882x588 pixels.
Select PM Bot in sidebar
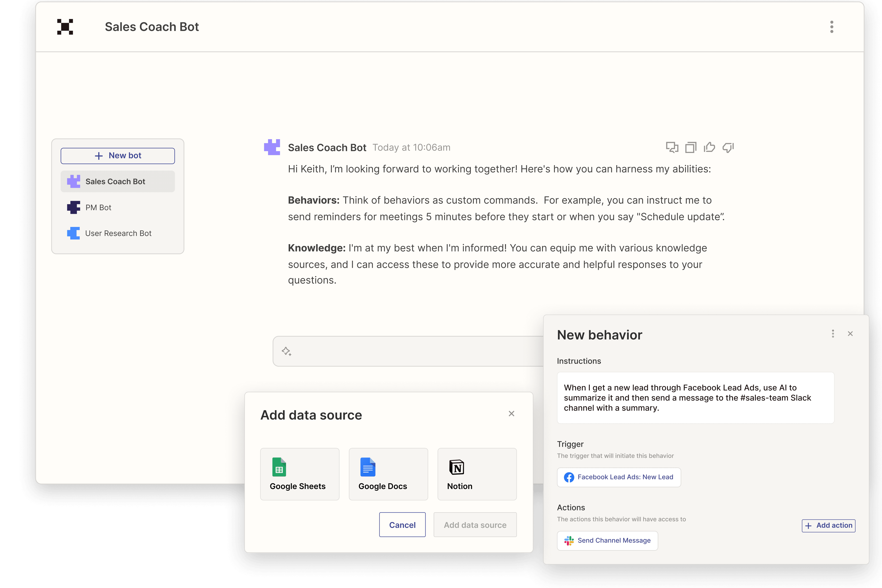(118, 207)
